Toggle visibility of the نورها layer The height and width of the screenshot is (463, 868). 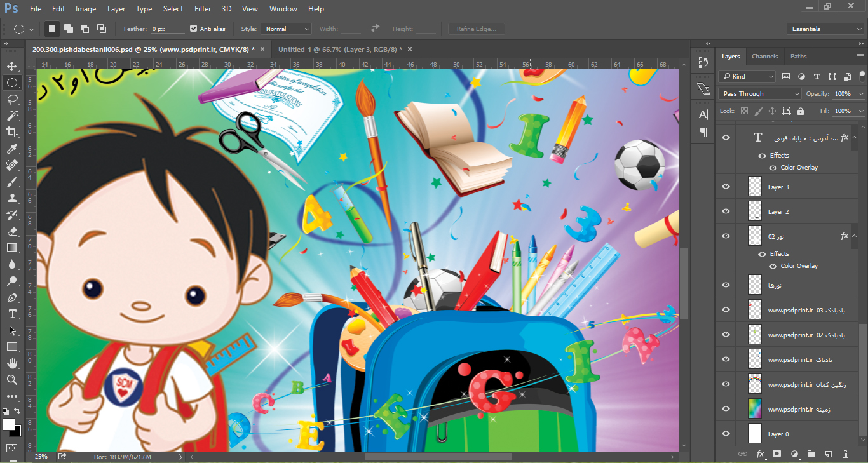tap(726, 285)
